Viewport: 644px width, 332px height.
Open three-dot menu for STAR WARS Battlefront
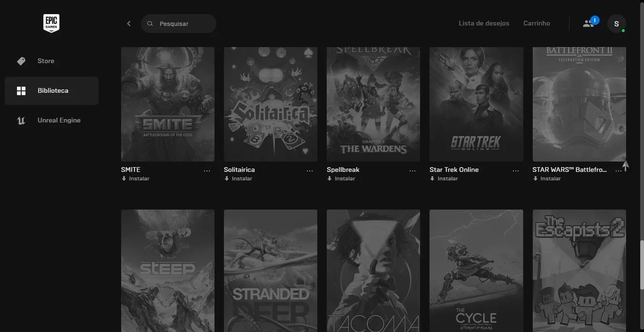tap(618, 171)
